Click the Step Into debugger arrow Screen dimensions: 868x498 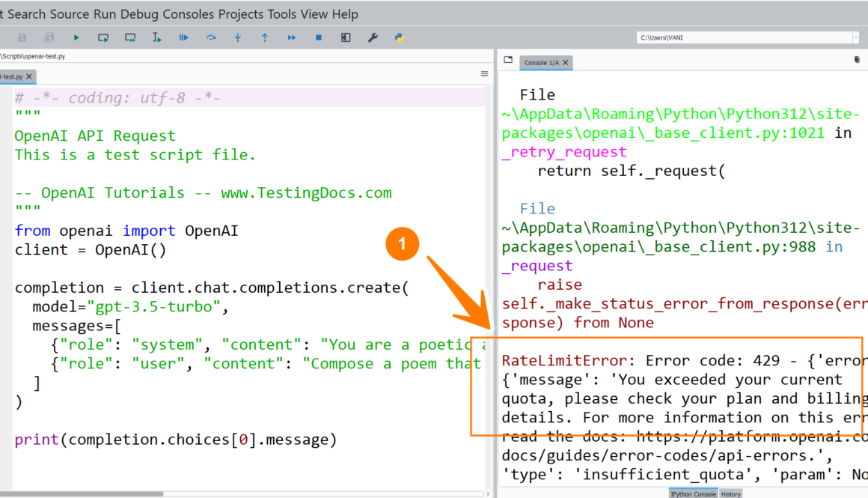(x=238, y=37)
